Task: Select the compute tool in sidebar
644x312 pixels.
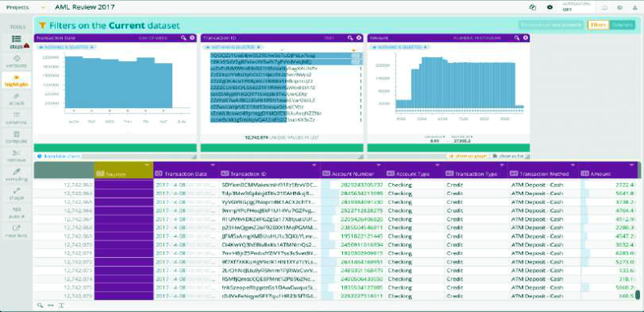Action: click(16, 137)
